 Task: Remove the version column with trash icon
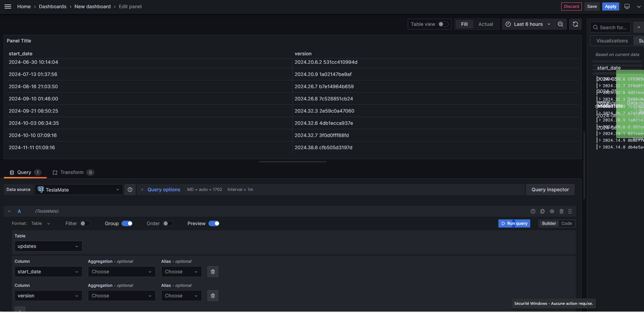pos(213,296)
